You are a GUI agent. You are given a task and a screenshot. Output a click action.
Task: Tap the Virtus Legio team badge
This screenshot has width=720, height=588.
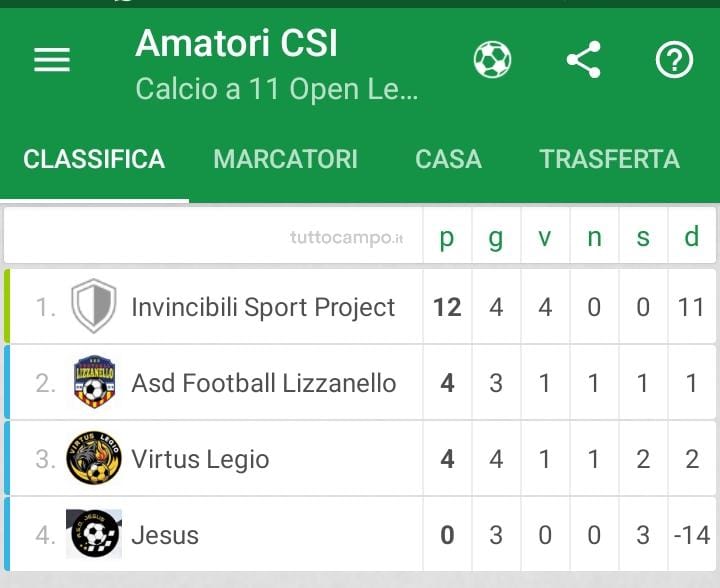pyautogui.click(x=94, y=458)
